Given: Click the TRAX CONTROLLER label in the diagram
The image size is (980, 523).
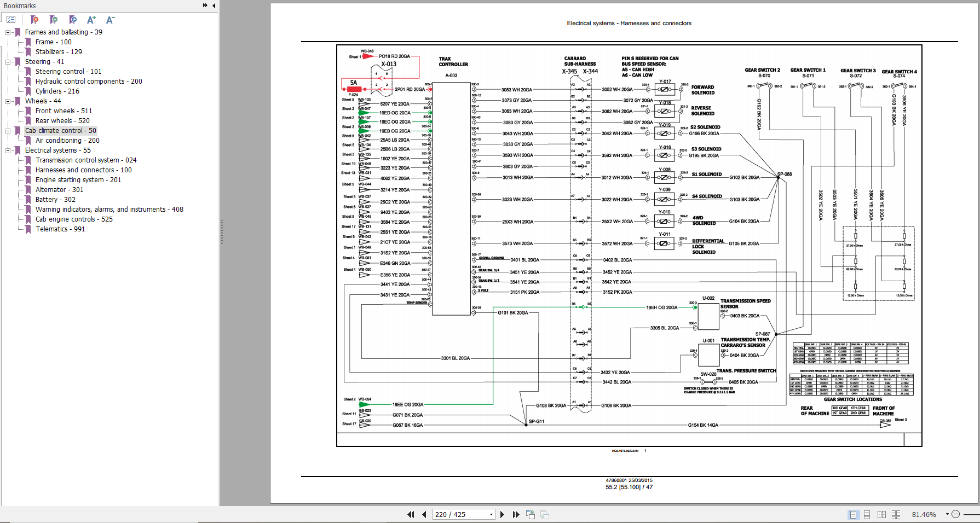Looking at the screenshot, I should point(453,61).
